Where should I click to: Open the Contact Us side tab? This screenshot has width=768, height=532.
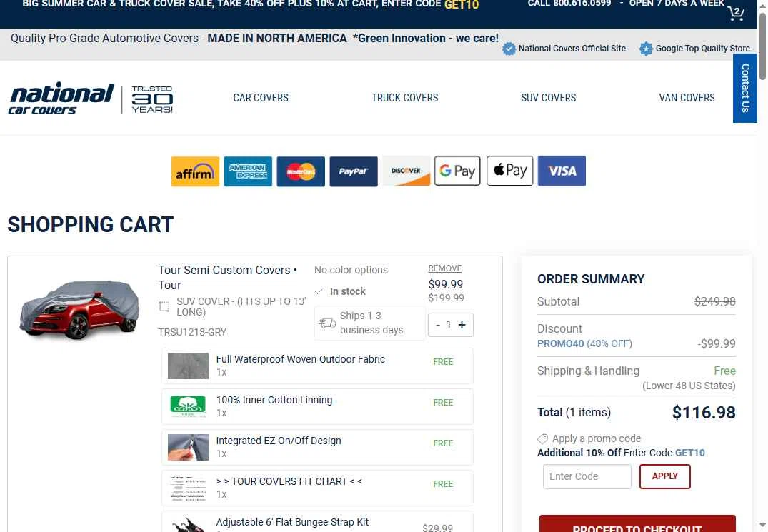(x=745, y=88)
